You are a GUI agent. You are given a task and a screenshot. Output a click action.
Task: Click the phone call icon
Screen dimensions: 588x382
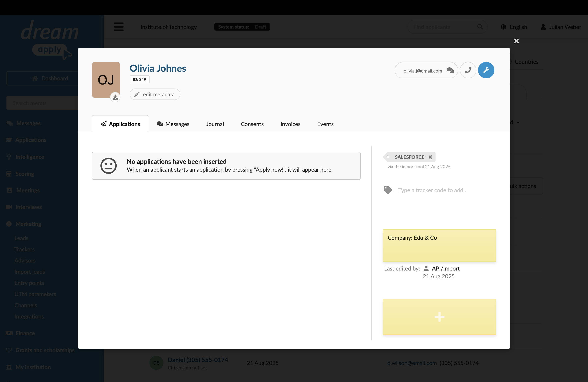coord(468,70)
